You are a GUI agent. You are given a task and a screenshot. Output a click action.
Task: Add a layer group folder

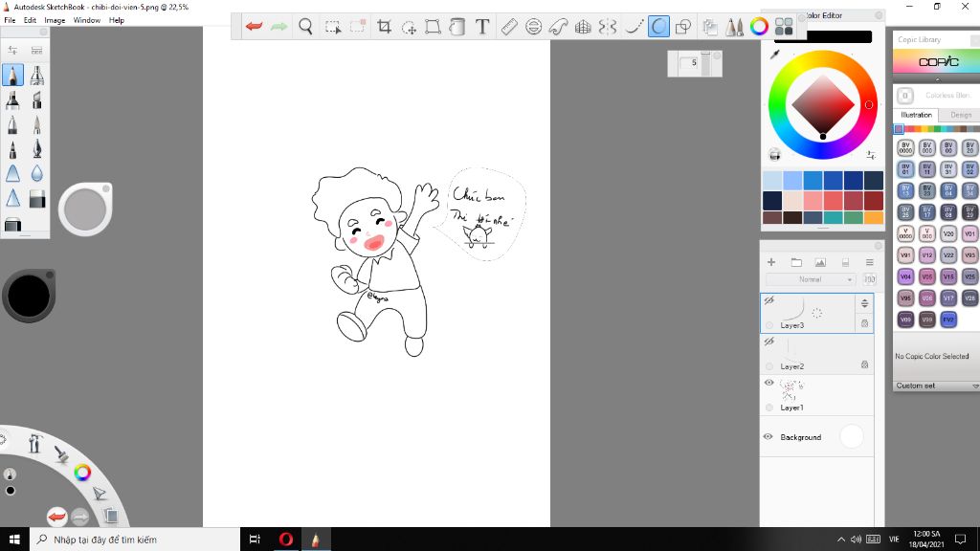point(796,262)
